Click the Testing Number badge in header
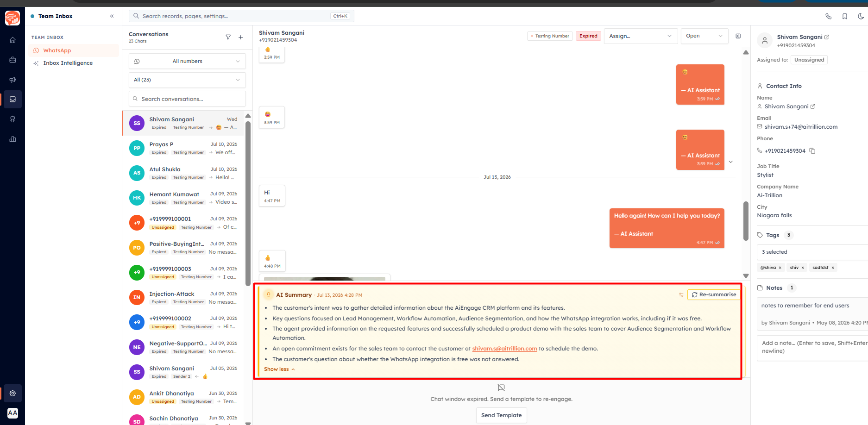 (x=550, y=36)
